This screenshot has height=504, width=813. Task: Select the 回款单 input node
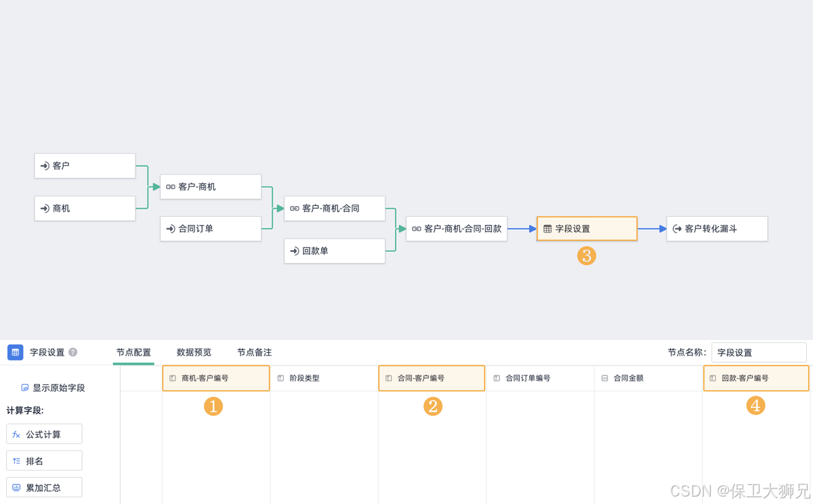[x=335, y=251]
